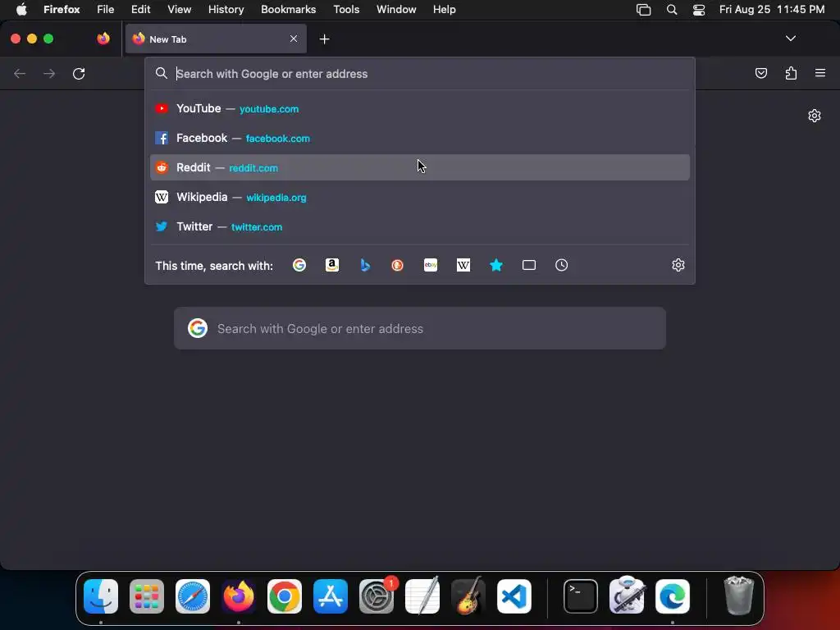Search this time with Amazon icon
The height and width of the screenshot is (630, 840).
(332, 265)
